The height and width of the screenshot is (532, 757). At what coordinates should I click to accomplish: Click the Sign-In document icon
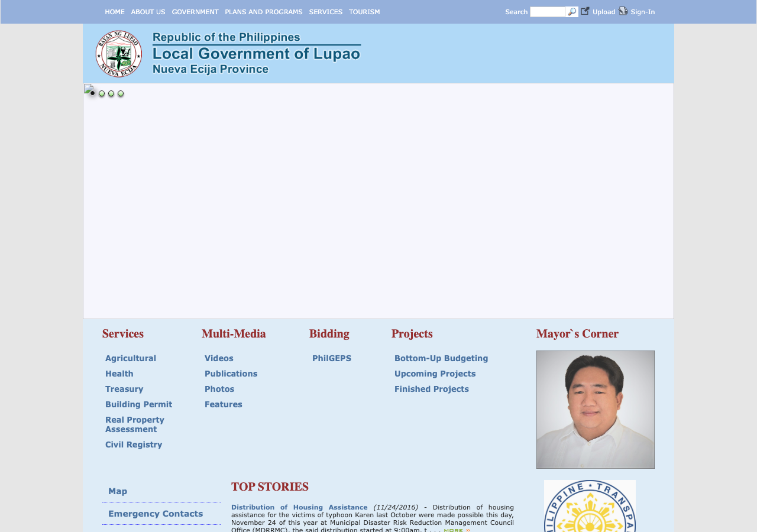coord(623,11)
